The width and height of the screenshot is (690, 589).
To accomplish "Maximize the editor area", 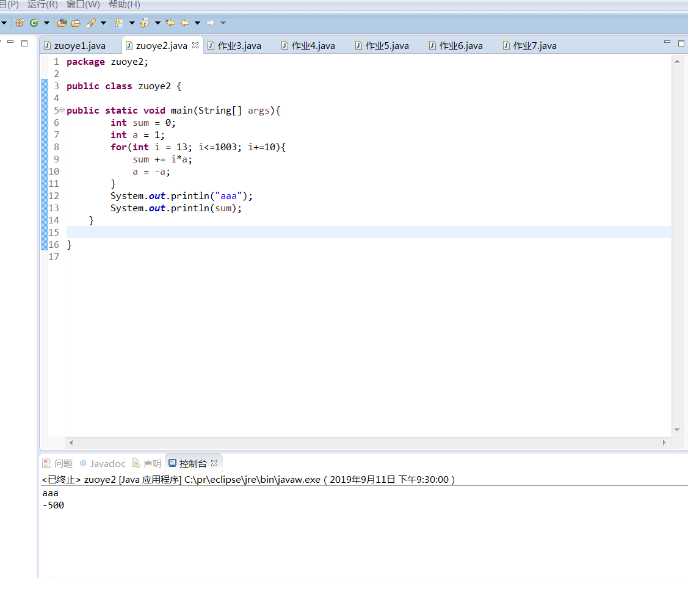I will (680, 42).
